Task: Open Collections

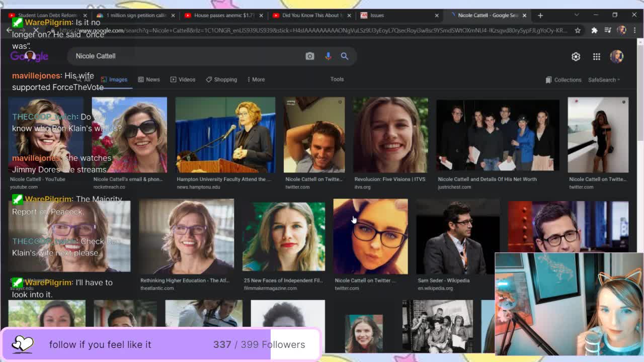Action: point(563,80)
